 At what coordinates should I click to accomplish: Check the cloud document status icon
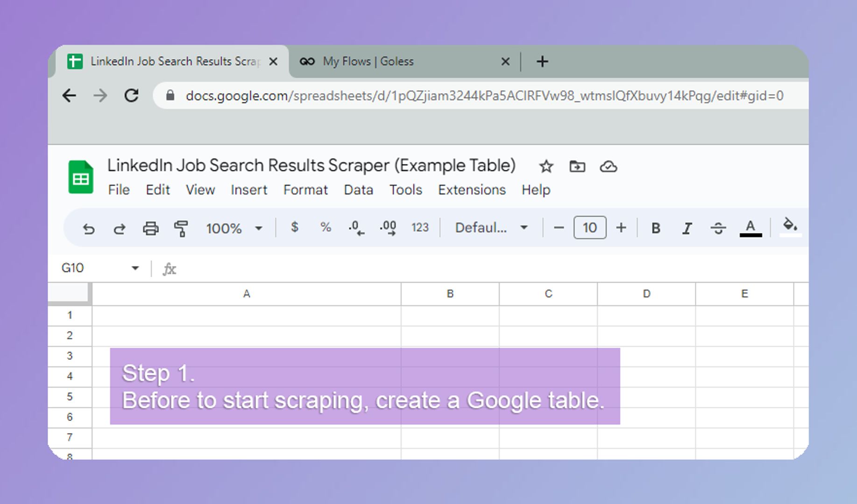pos(609,166)
